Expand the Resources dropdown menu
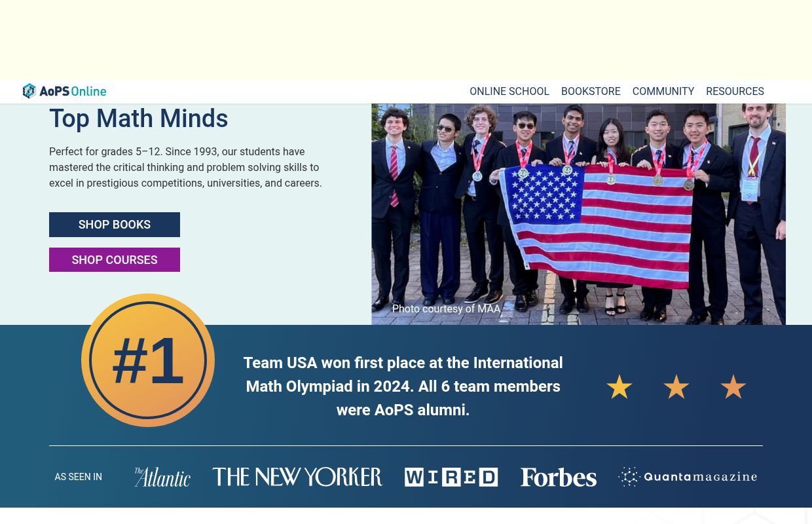 coord(735,92)
